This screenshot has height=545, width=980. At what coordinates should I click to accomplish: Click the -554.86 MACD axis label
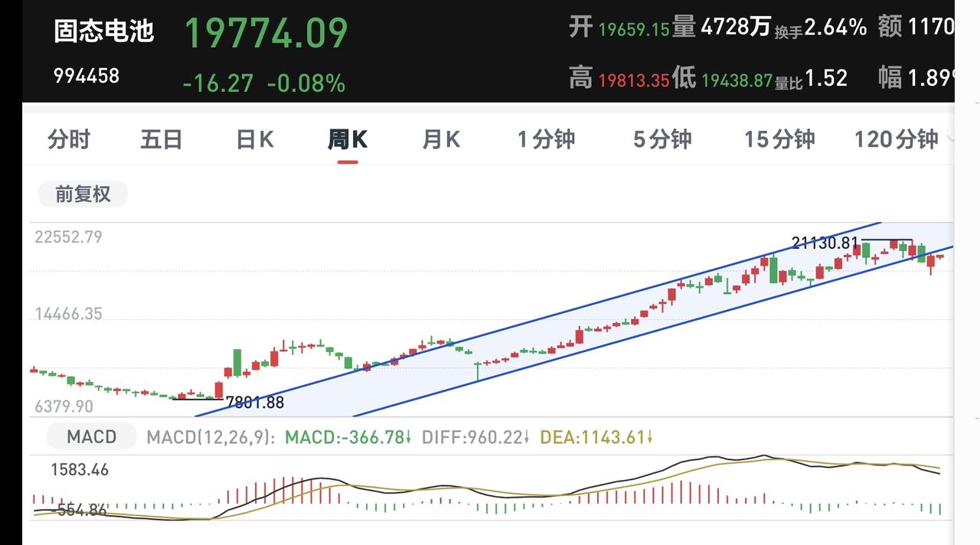click(78, 510)
